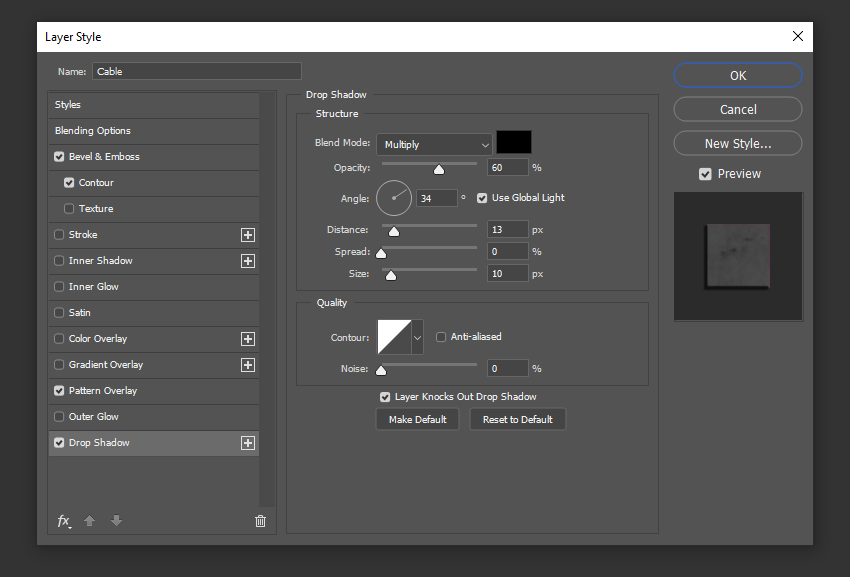Click the Contour curve thumbnail

coord(394,337)
